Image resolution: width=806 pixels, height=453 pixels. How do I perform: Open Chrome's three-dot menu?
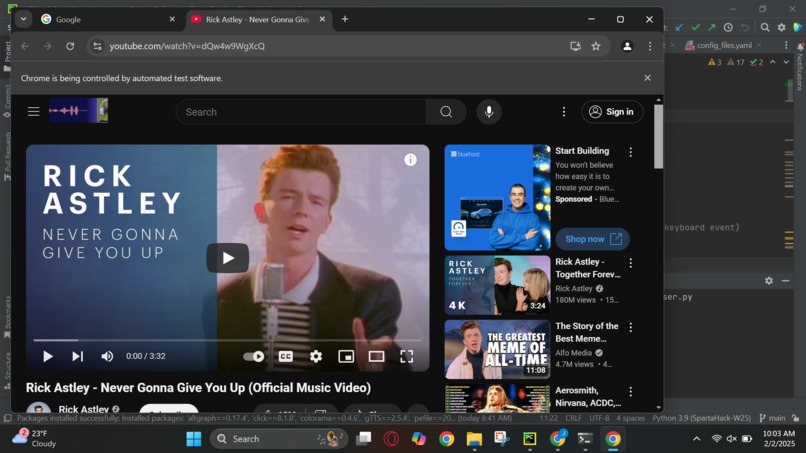pyautogui.click(x=650, y=46)
